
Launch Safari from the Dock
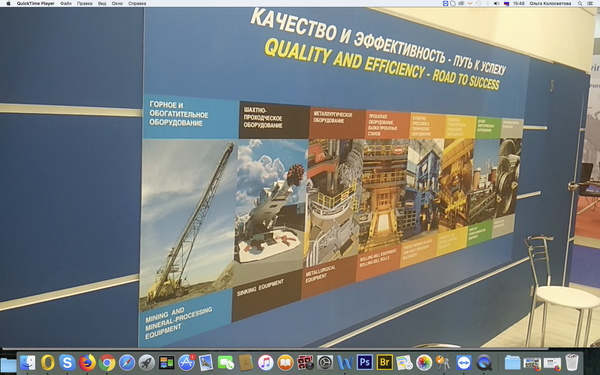pyautogui.click(x=127, y=362)
